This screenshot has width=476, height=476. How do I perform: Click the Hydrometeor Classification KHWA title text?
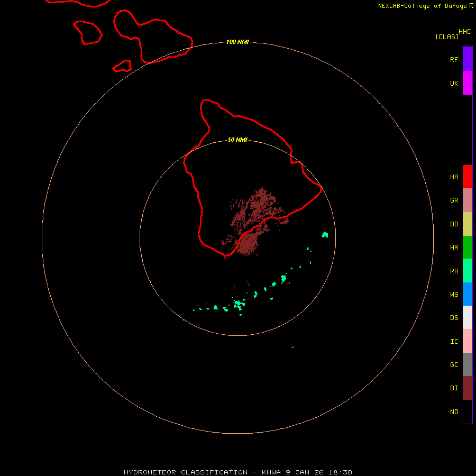(237, 472)
